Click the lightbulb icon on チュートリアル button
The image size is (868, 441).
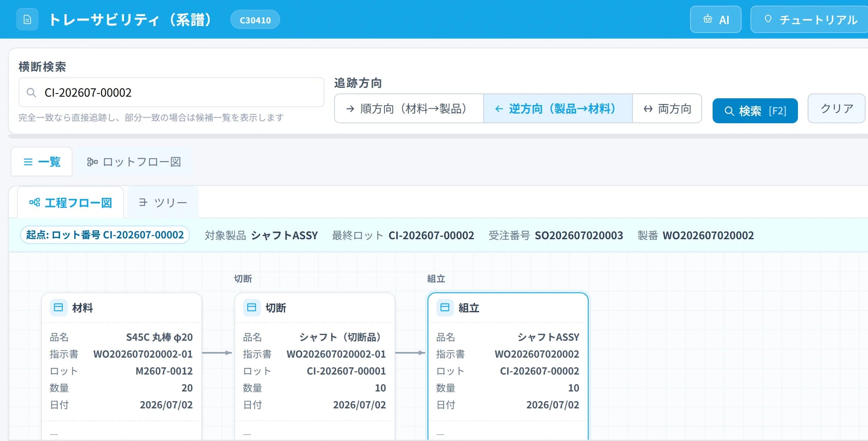tap(768, 19)
